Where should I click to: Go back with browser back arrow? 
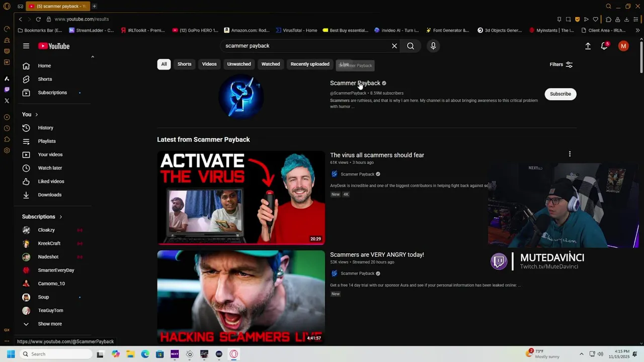(20, 19)
